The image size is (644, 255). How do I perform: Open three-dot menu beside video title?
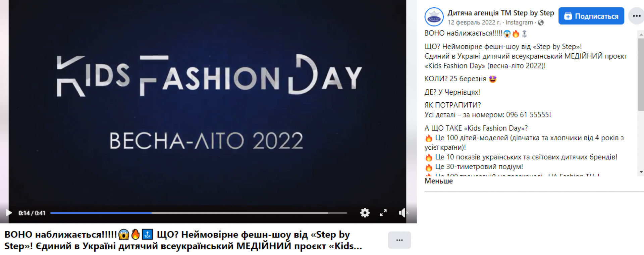[x=399, y=240]
